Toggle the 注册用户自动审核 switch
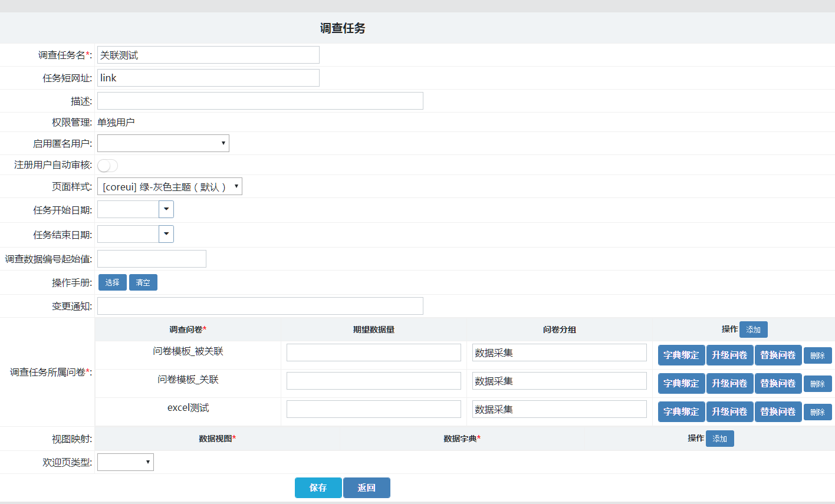 (107, 166)
